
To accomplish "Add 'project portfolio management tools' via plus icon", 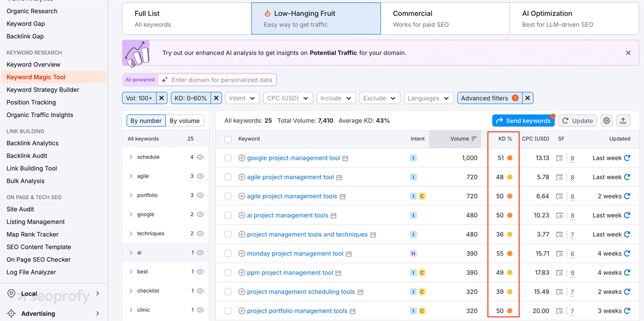I will (x=242, y=311).
